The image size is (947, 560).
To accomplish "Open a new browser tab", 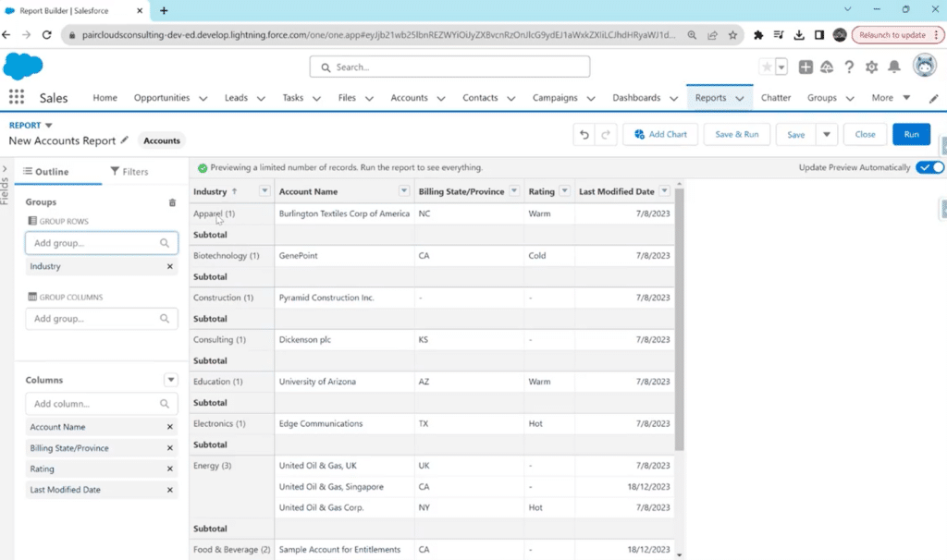I will 164,11.
